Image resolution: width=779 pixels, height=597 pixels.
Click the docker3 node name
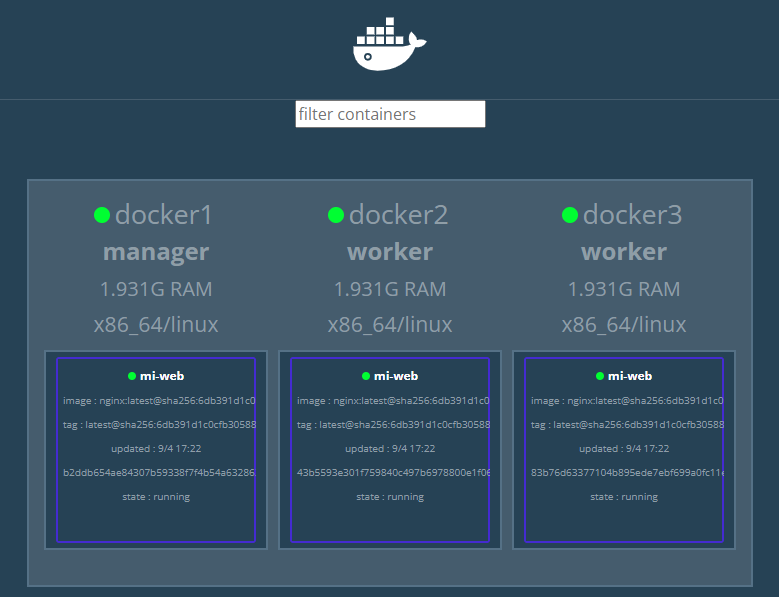[x=632, y=215]
